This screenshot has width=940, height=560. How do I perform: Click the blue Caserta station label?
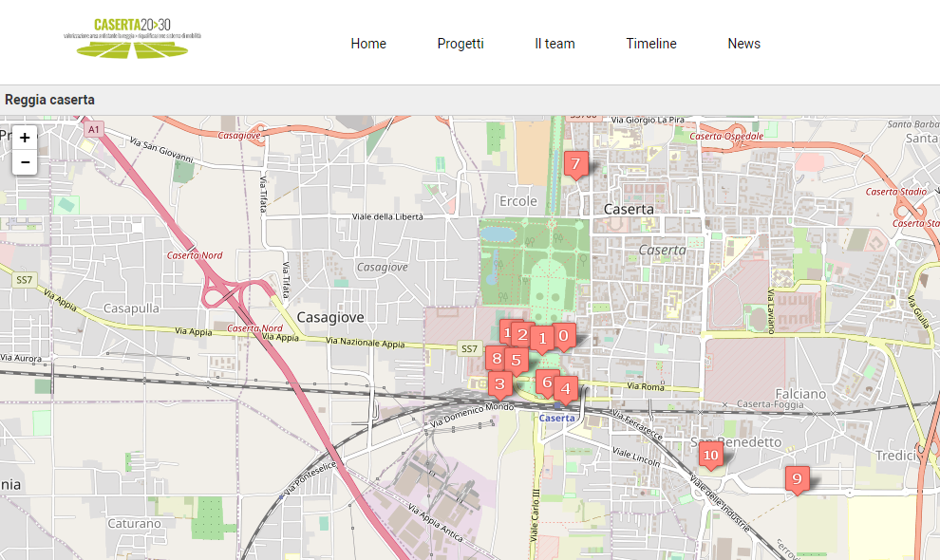click(556, 418)
